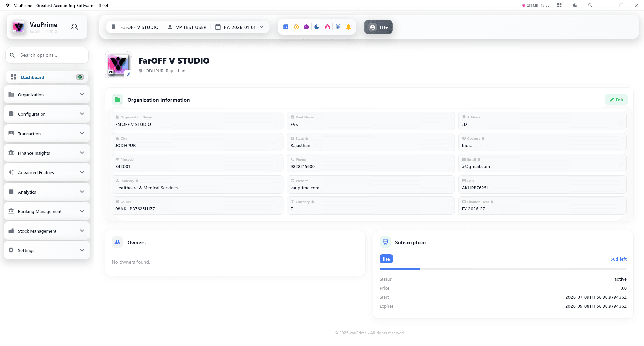Click the green Organization Information folder icon
Screen dimensions: 644x346
[x=117, y=100]
